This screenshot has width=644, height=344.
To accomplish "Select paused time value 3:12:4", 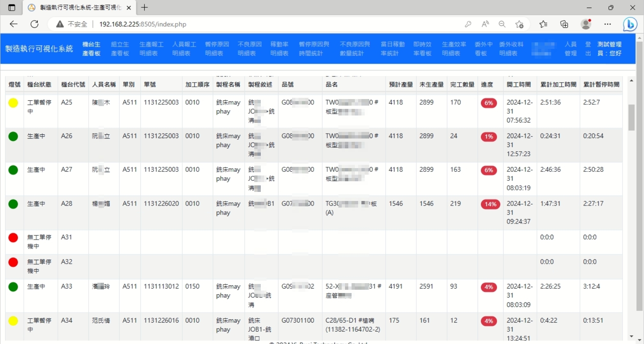I will pyautogui.click(x=592, y=286).
